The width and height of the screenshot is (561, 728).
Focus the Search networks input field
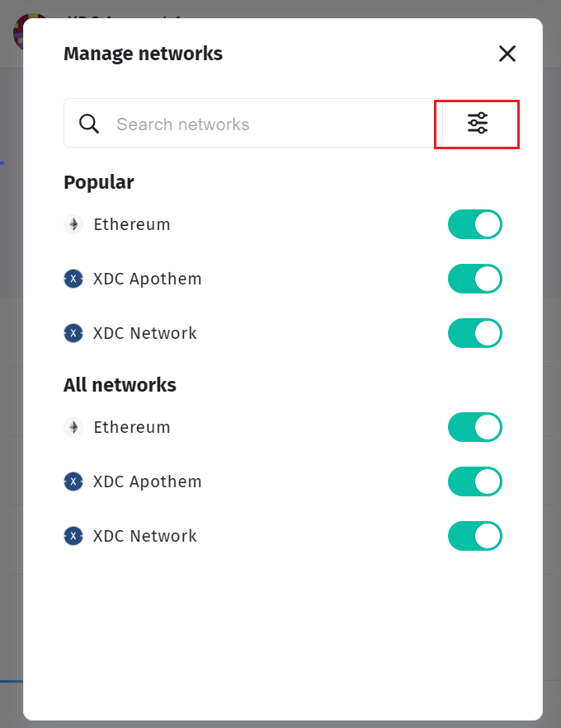(x=264, y=124)
